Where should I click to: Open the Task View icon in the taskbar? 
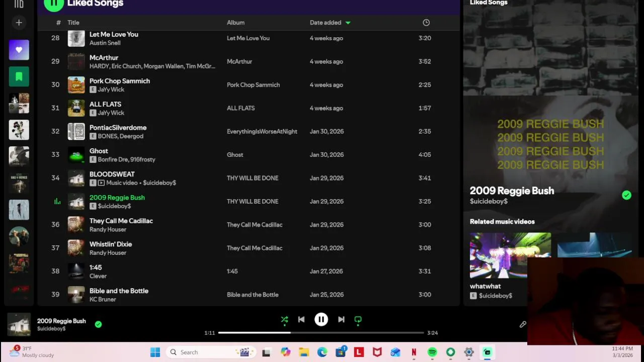point(266,352)
